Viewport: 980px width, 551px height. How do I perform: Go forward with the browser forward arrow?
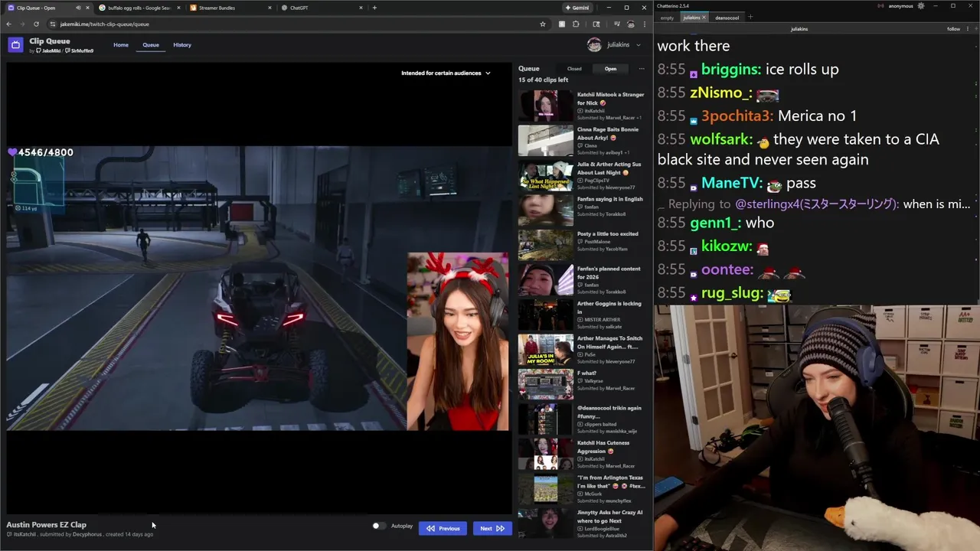[x=22, y=24]
